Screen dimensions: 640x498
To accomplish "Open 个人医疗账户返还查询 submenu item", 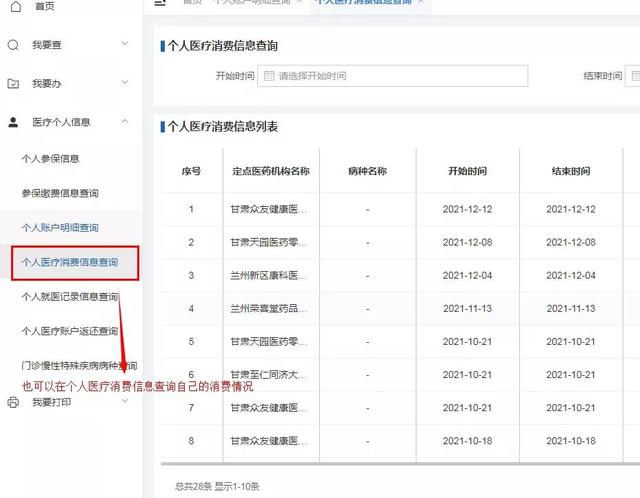I will [x=70, y=331].
